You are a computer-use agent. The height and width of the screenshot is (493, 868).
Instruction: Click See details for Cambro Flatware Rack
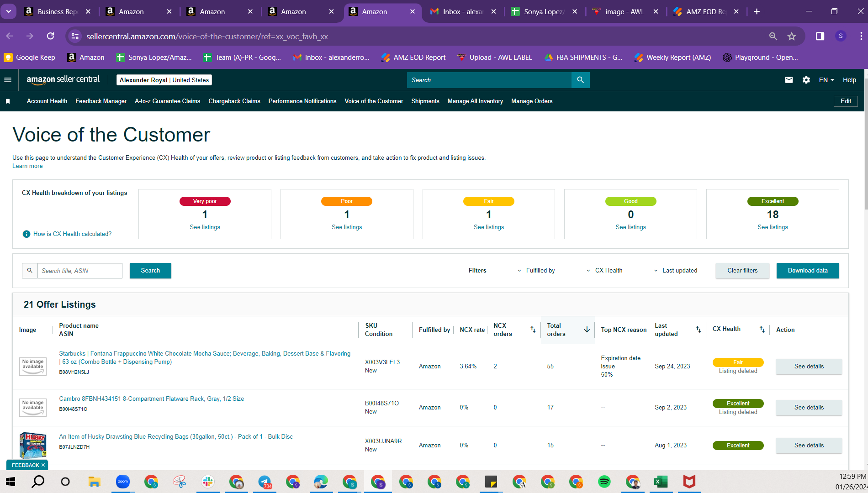pos(809,408)
